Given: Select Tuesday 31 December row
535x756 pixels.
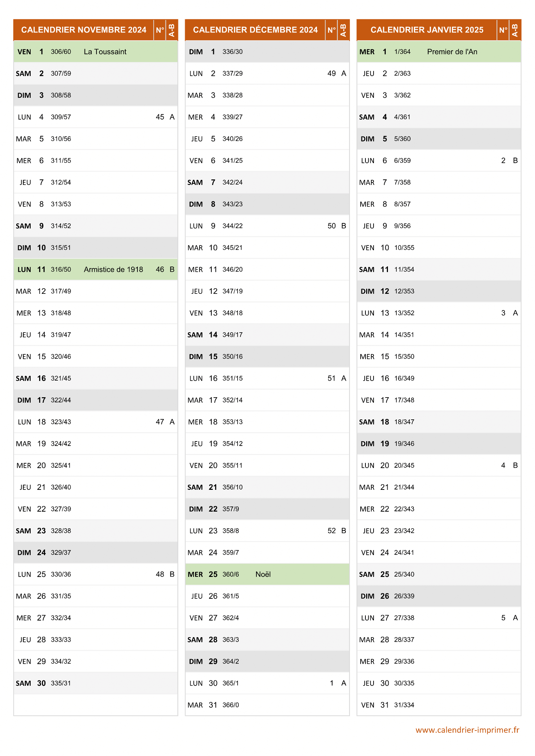Looking at the screenshot, I should click(x=267, y=705).
